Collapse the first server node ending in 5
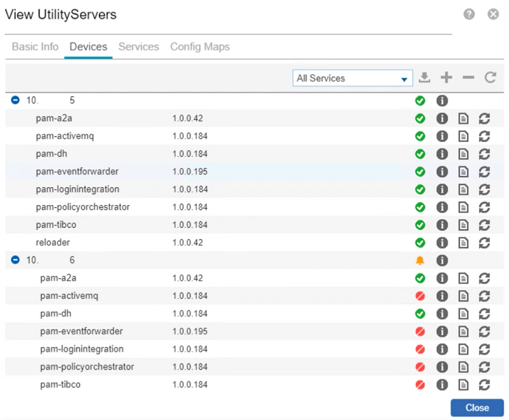 click(16, 101)
